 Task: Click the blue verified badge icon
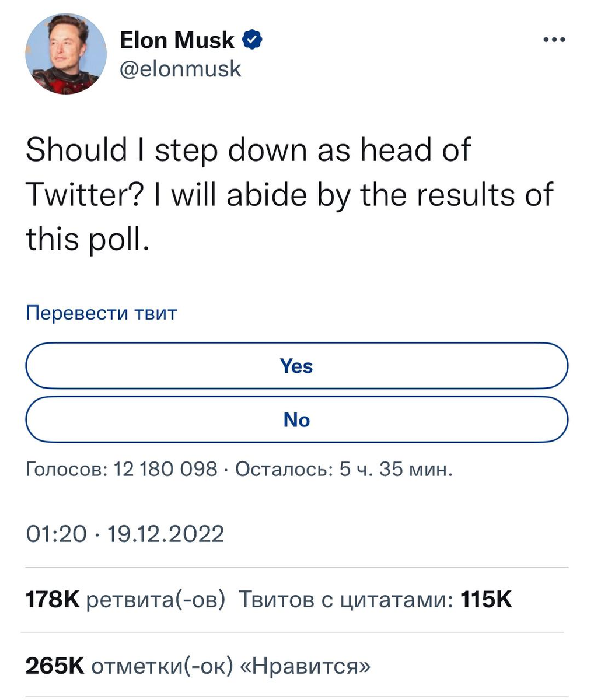(251, 40)
